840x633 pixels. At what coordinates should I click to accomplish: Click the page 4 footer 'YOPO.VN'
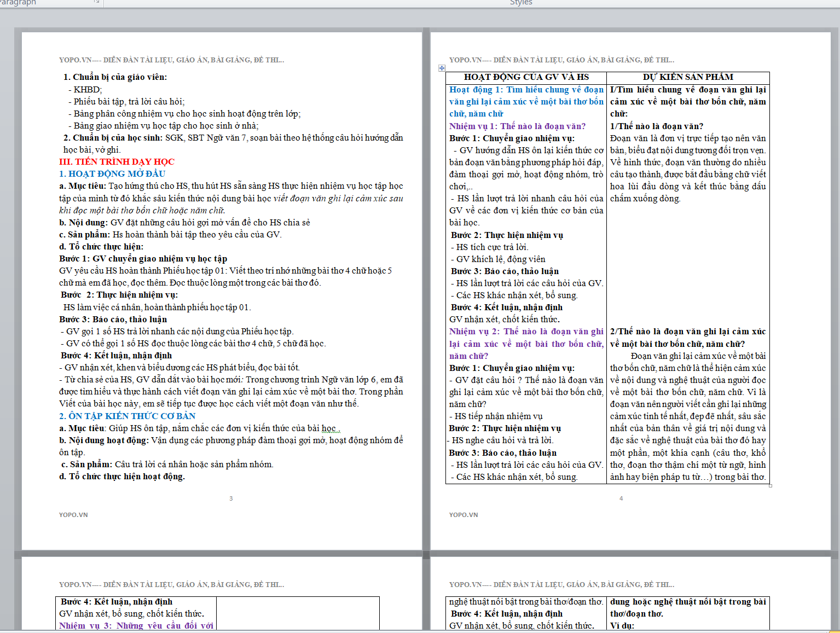(x=464, y=515)
